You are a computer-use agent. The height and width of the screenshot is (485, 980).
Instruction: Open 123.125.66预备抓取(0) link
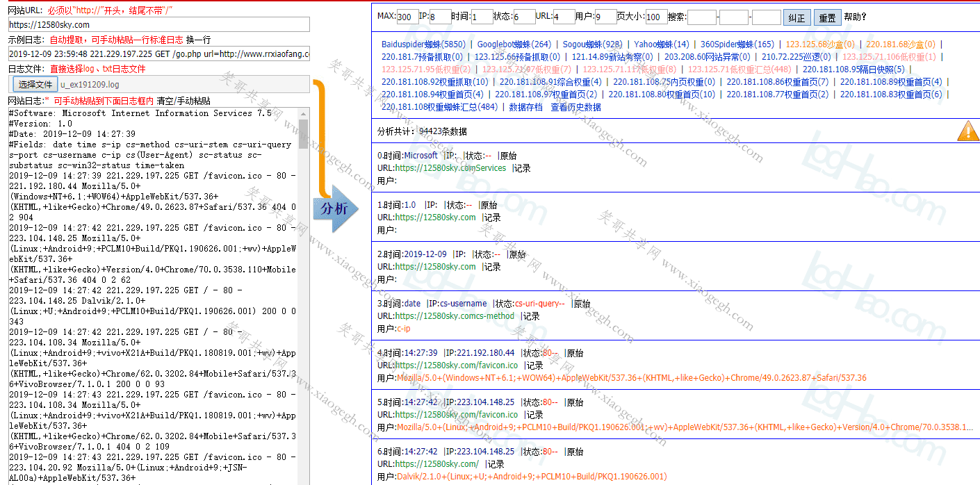click(517, 56)
